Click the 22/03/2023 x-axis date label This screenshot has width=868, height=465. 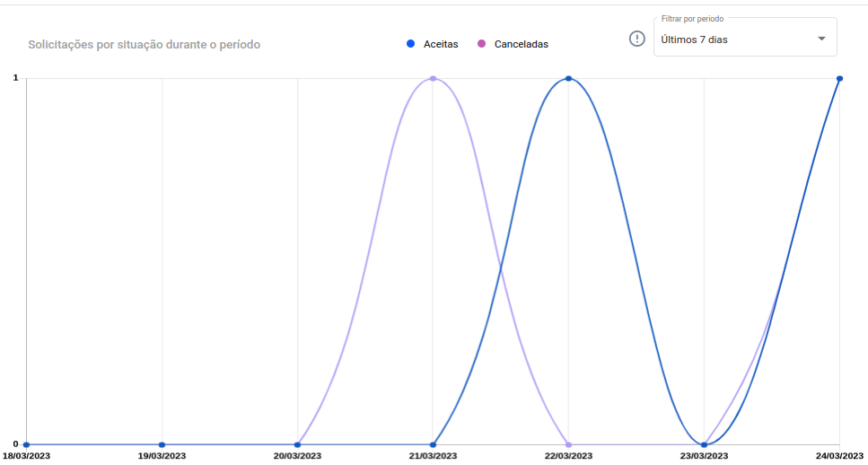click(x=568, y=456)
